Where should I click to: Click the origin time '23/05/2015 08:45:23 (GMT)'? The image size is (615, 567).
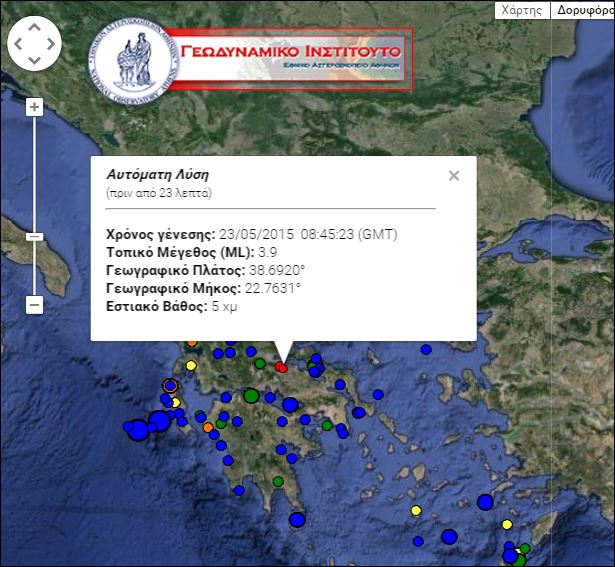pos(308,234)
